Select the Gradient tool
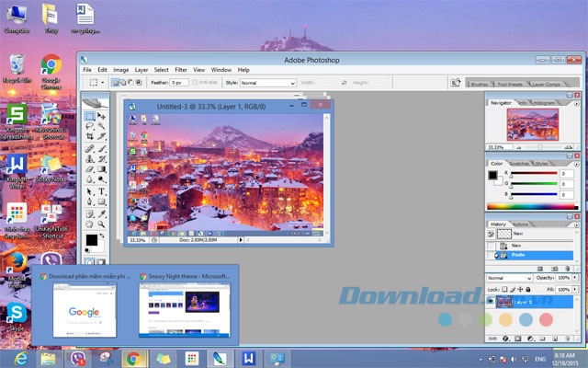This screenshot has height=368, width=588. tap(101, 169)
